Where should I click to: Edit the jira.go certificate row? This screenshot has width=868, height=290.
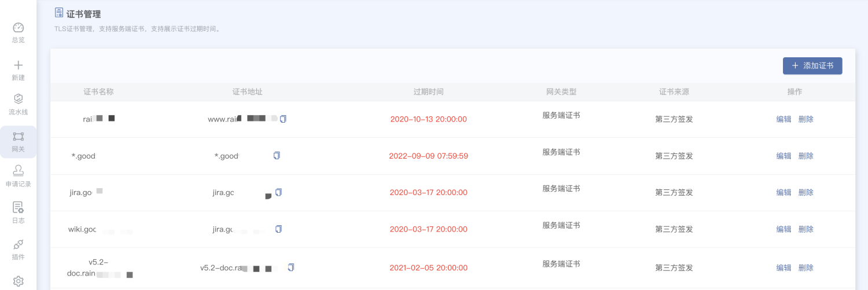click(x=784, y=192)
